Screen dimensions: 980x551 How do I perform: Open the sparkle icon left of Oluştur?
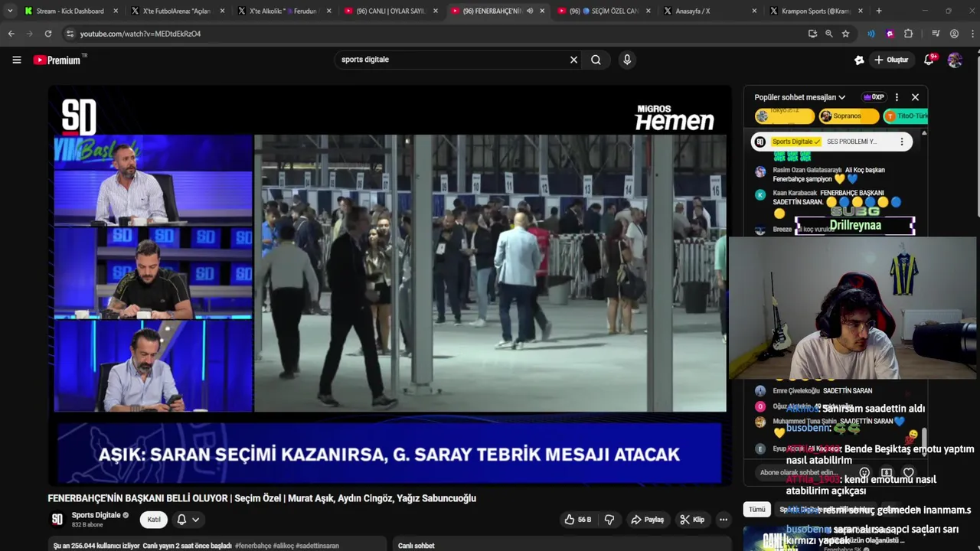click(859, 60)
